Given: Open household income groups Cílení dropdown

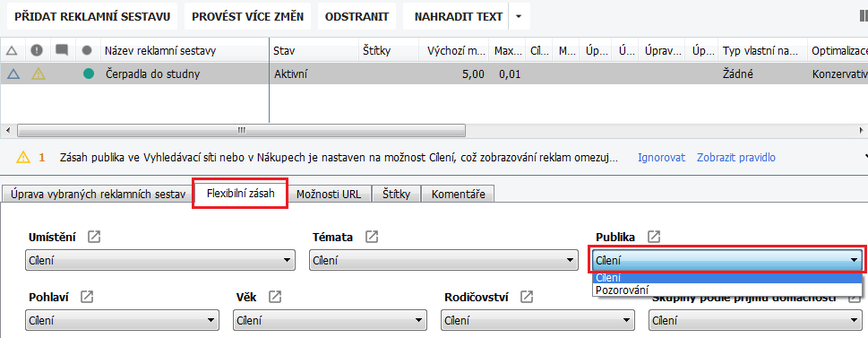Looking at the screenshot, I should (x=756, y=320).
